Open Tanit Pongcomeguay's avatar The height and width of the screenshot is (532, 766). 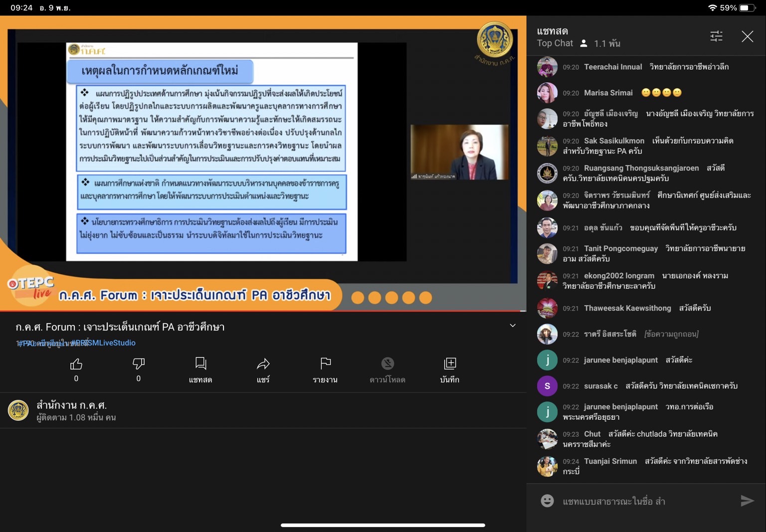tap(547, 253)
